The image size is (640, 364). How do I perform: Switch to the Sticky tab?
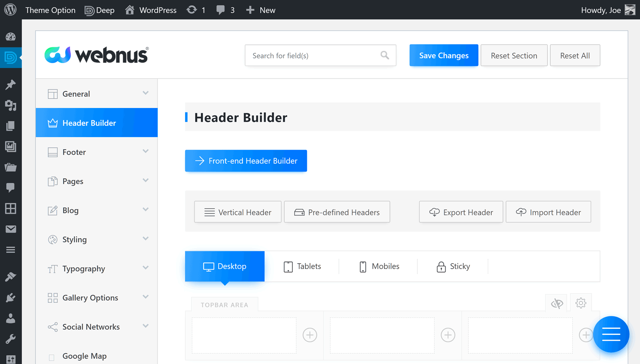pyautogui.click(x=453, y=266)
